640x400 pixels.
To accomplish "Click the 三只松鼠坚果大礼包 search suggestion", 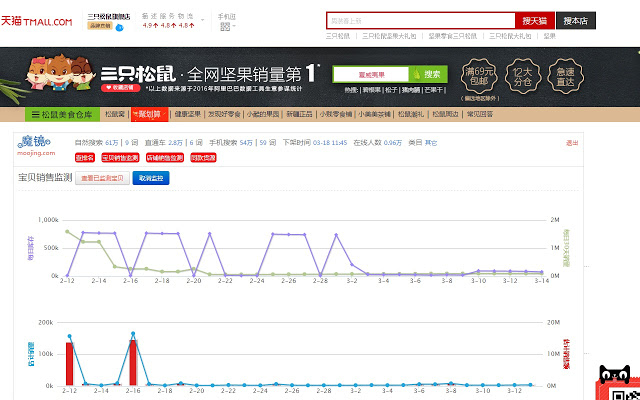I will [x=389, y=36].
